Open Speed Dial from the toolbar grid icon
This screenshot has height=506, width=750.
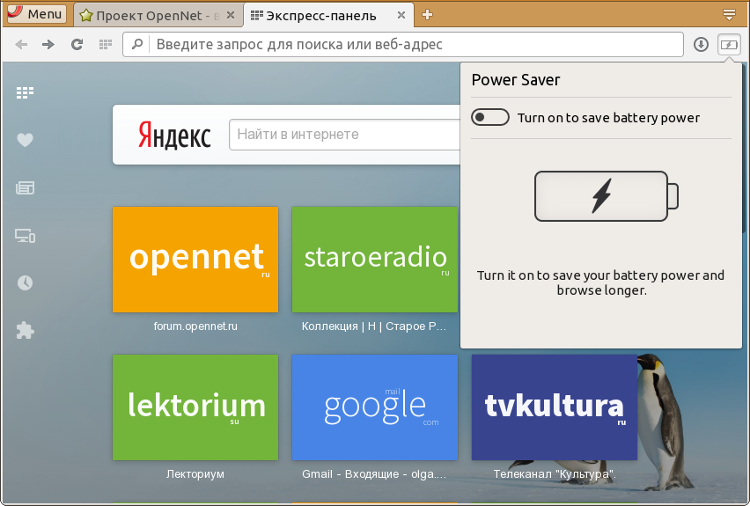point(105,44)
